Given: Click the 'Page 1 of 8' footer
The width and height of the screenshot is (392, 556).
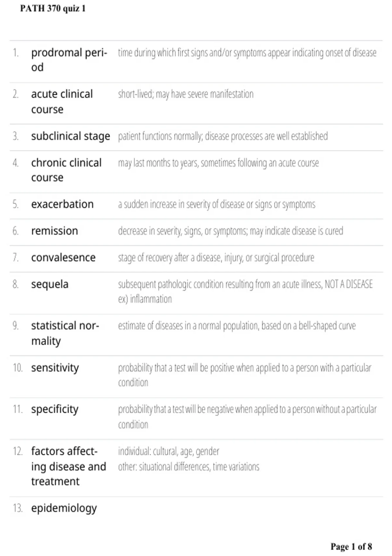Looking at the screenshot, I should 351,547.
